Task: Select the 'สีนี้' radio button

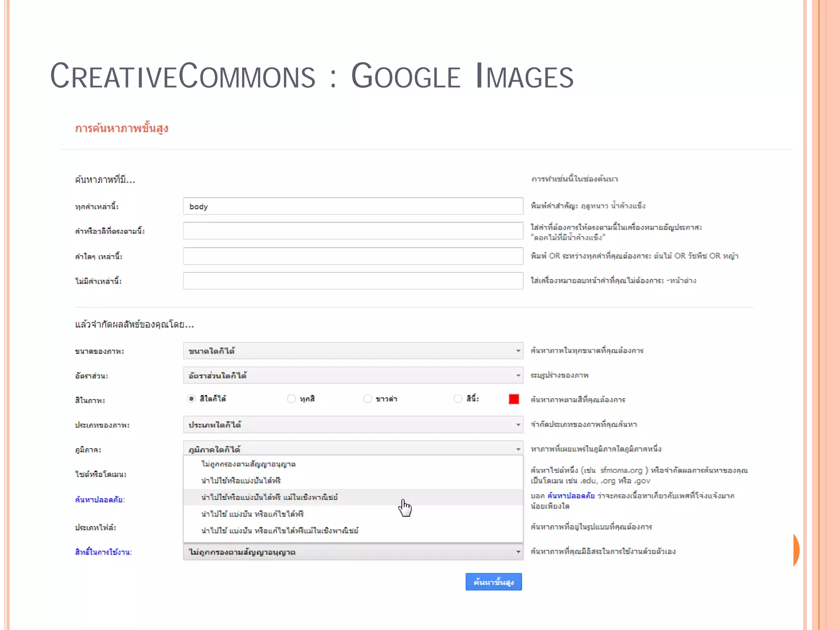Action: pyautogui.click(x=458, y=399)
